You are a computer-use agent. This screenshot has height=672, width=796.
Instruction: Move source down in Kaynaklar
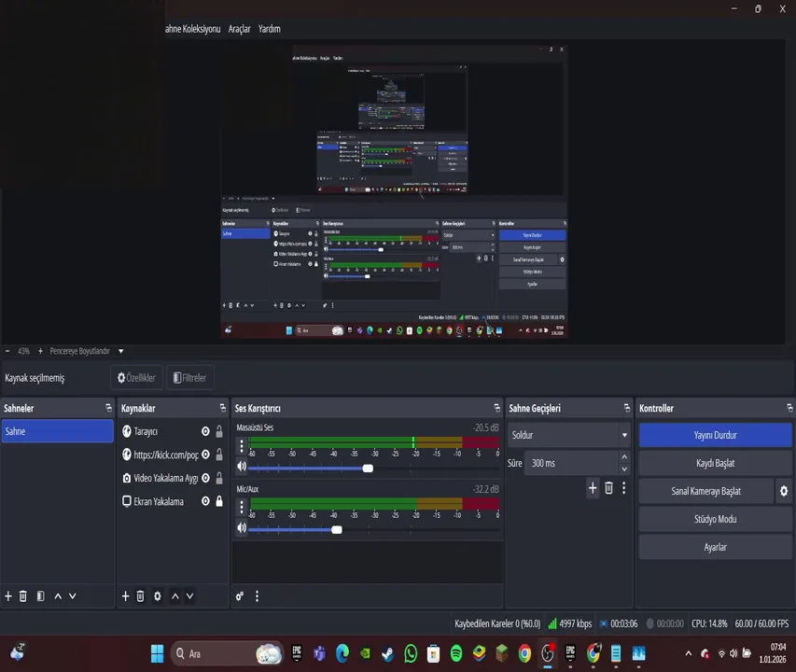pyautogui.click(x=189, y=595)
